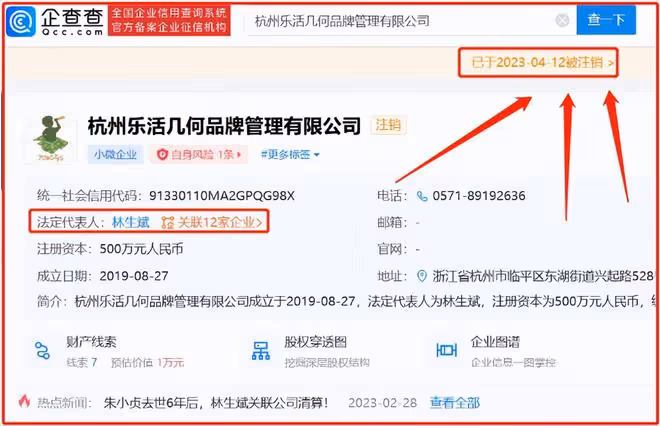
Task: Click the phone icon next to 0571-89192636
Action: pos(421,196)
